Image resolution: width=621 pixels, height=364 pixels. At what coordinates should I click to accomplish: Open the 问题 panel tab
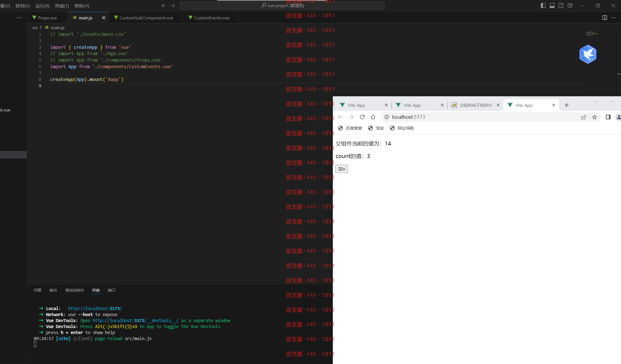pyautogui.click(x=38, y=290)
